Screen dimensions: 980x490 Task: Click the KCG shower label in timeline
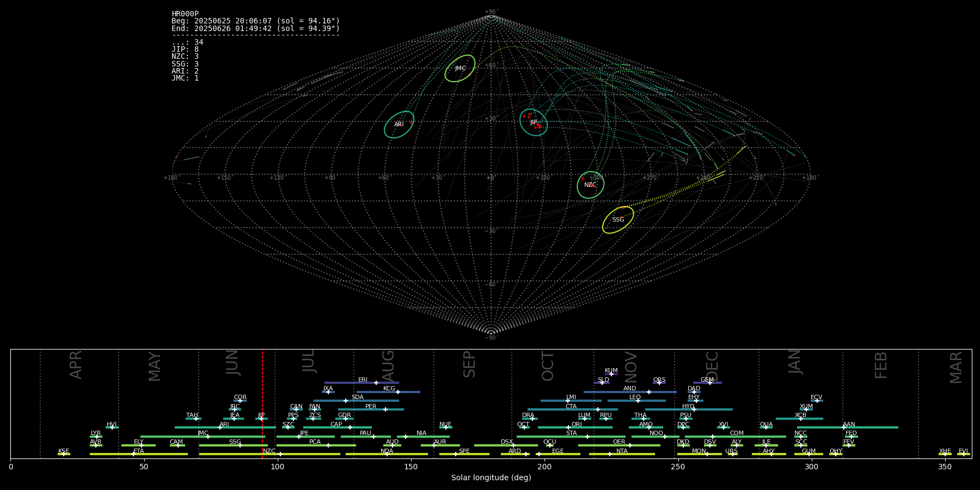click(x=389, y=389)
